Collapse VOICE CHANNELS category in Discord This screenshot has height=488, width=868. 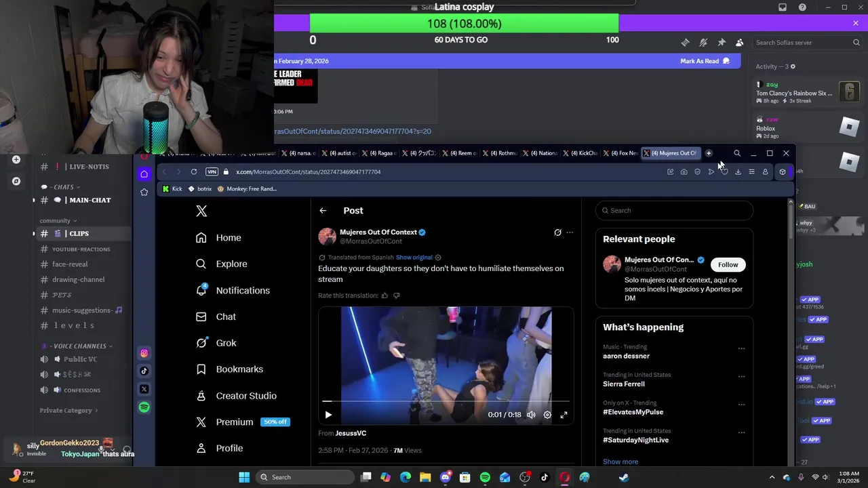(76, 346)
